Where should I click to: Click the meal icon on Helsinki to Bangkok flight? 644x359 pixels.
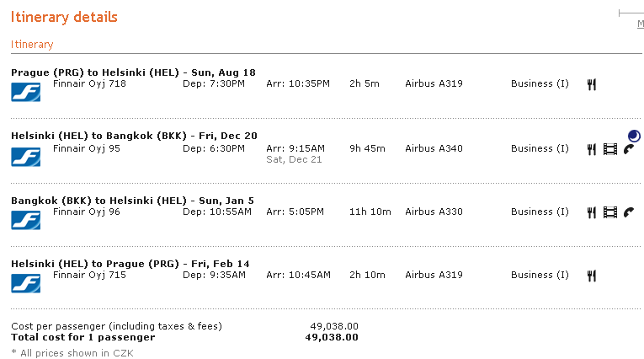pos(592,149)
